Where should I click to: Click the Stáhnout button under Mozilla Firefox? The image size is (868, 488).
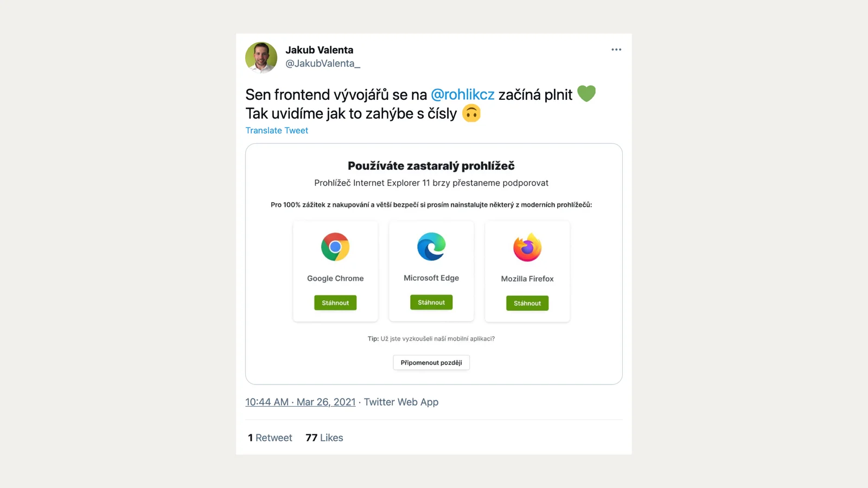pos(527,303)
